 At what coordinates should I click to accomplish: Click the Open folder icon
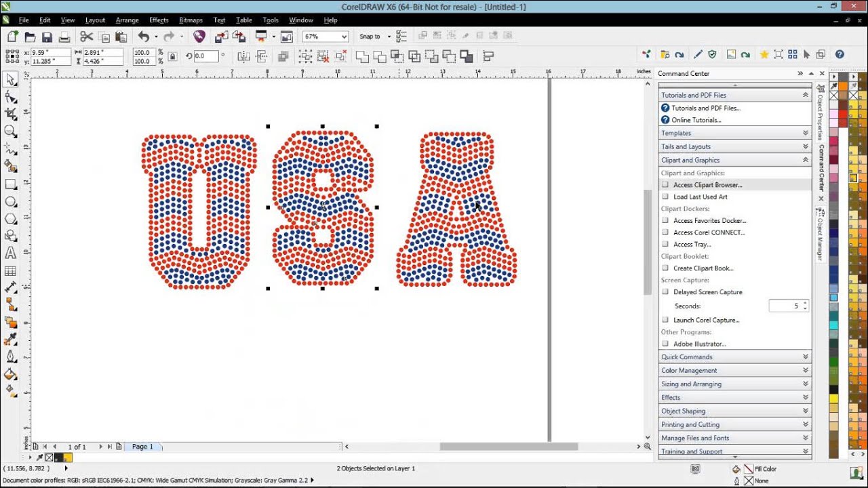30,37
